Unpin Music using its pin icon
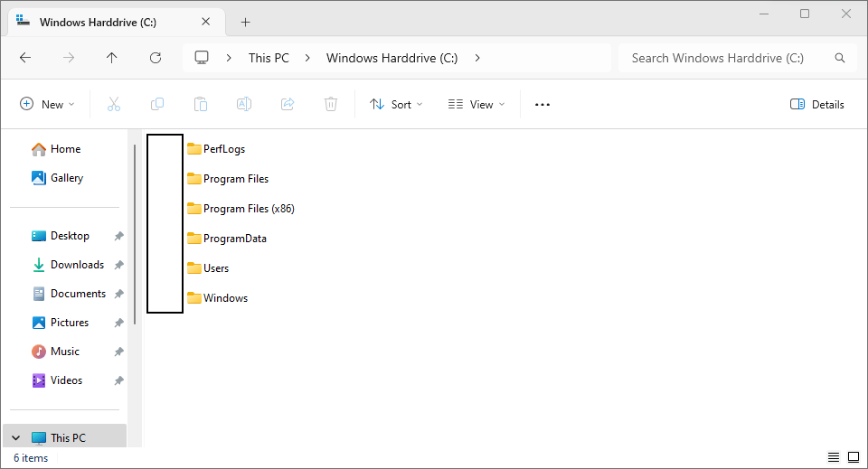The width and height of the screenshot is (868, 469). pyautogui.click(x=118, y=352)
